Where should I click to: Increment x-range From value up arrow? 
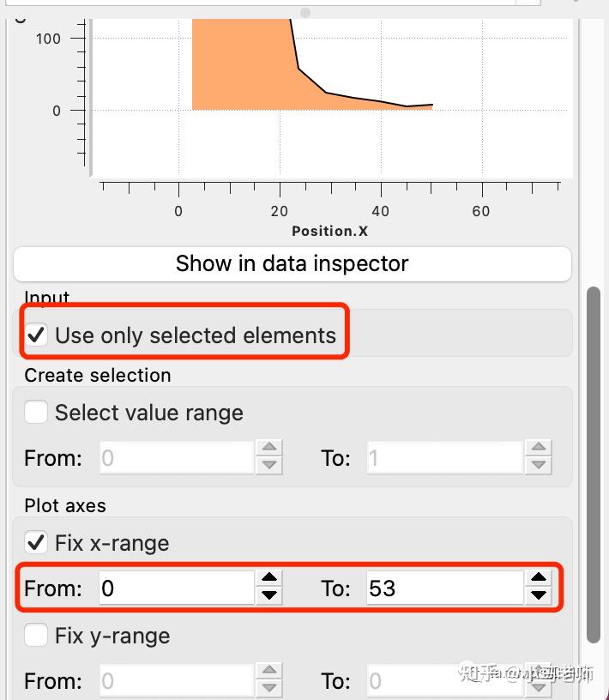(x=269, y=580)
